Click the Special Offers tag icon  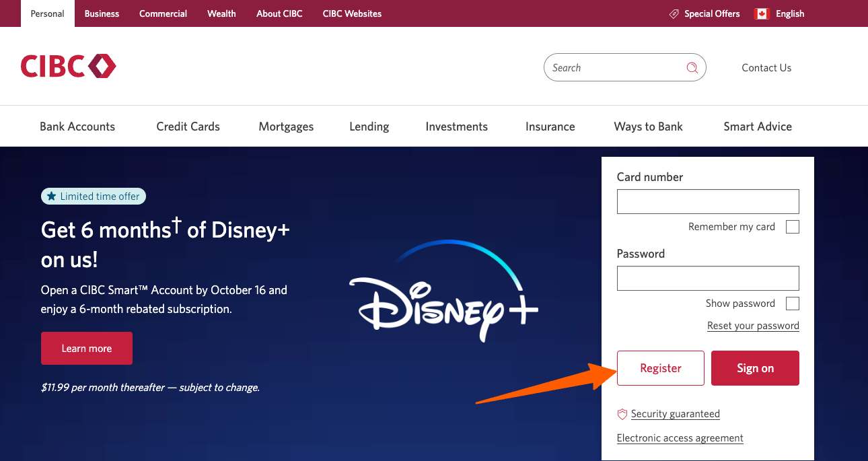[673, 13]
